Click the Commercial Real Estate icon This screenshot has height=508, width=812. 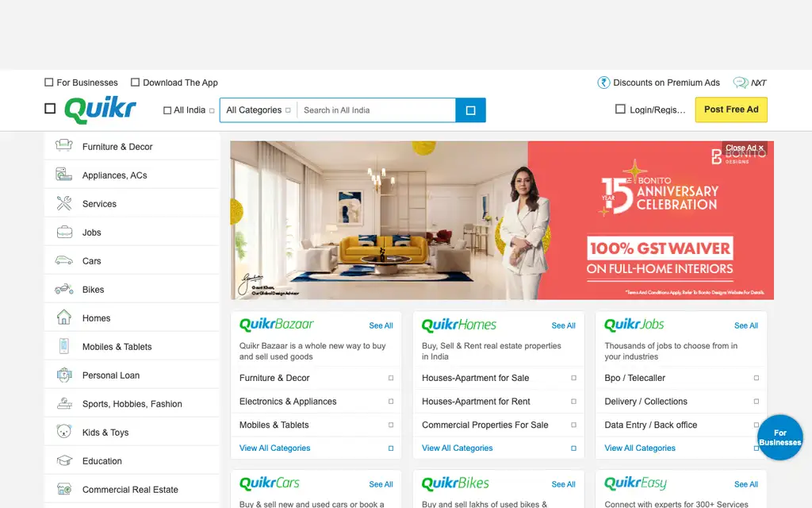click(x=64, y=489)
